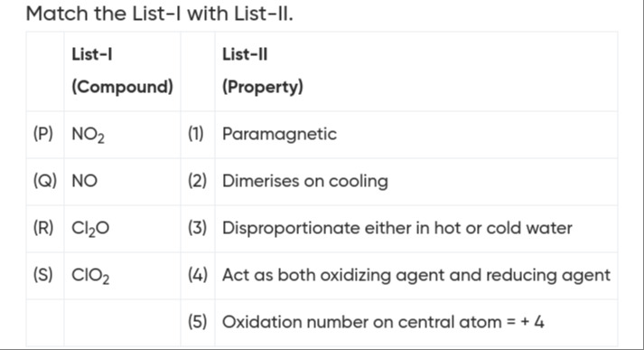Click the (5) property number label
The height and width of the screenshot is (350, 644).
pyautogui.click(x=198, y=322)
